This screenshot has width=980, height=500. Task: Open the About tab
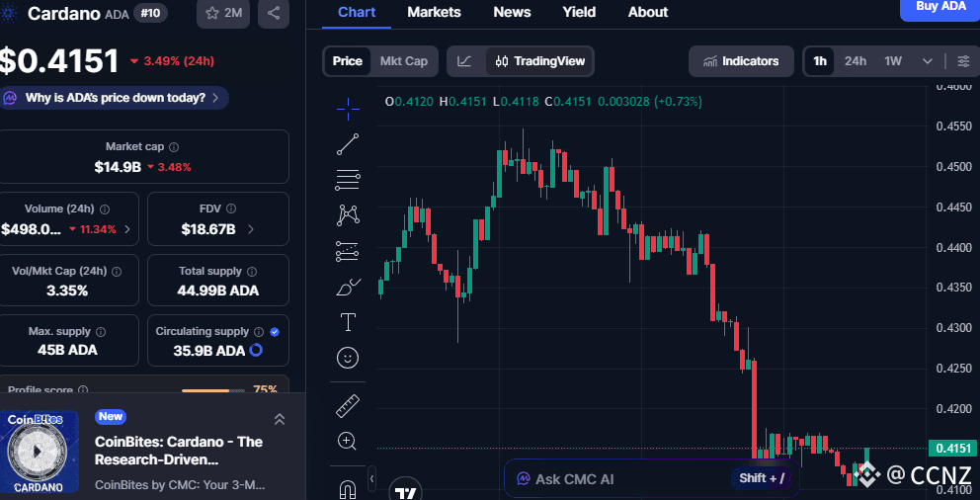pos(648,12)
